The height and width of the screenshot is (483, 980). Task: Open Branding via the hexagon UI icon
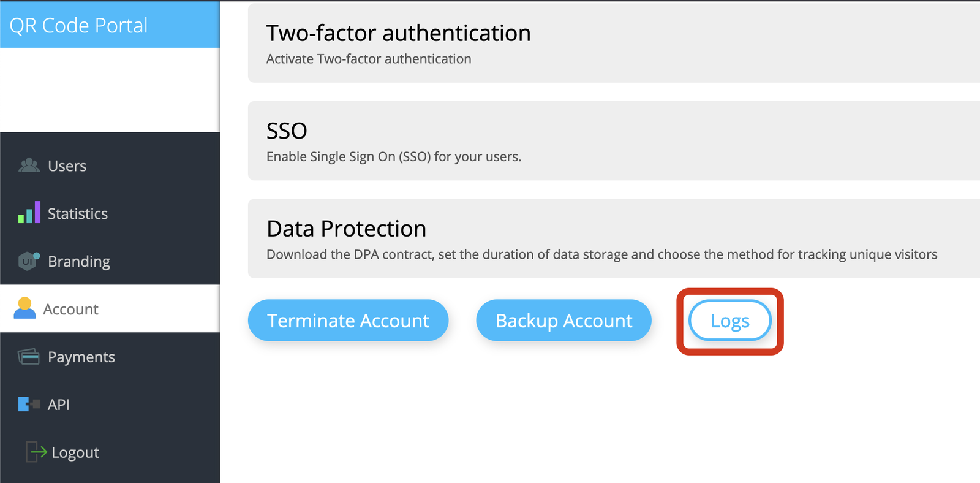click(28, 261)
